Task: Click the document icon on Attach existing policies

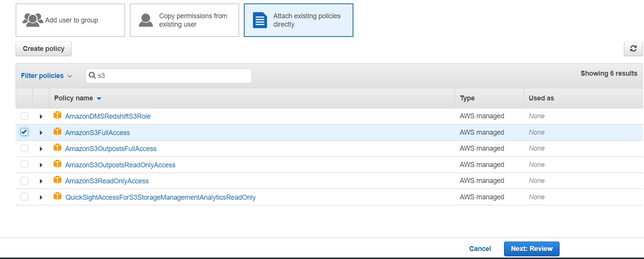Action: coord(260,20)
